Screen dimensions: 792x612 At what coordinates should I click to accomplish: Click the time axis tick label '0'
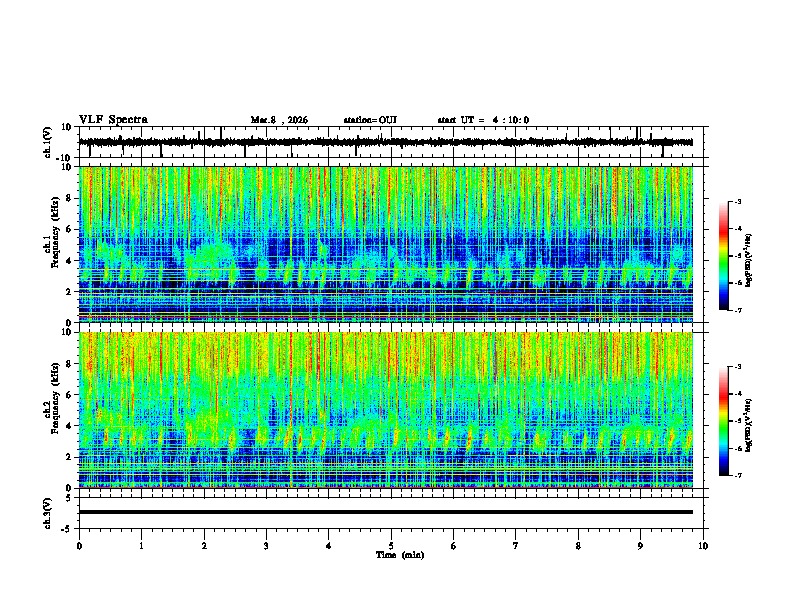point(79,546)
